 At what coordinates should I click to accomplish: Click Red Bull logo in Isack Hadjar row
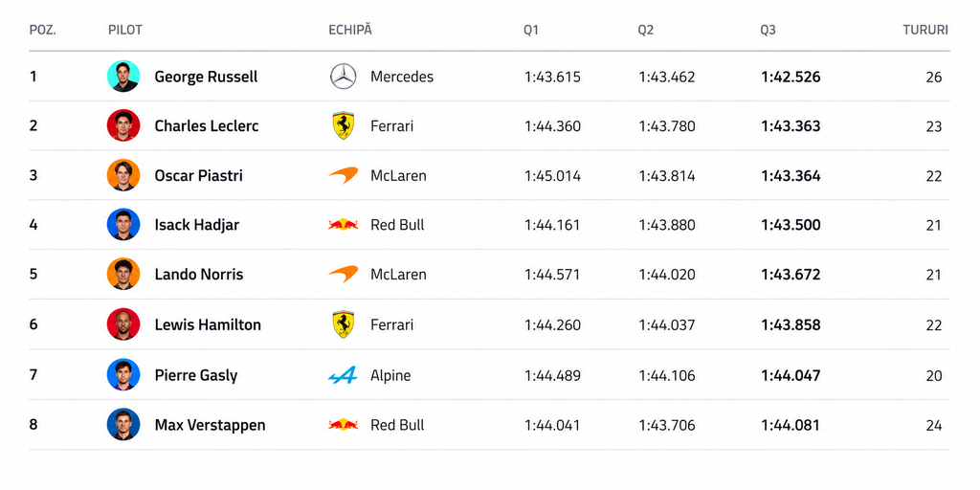[x=344, y=224]
